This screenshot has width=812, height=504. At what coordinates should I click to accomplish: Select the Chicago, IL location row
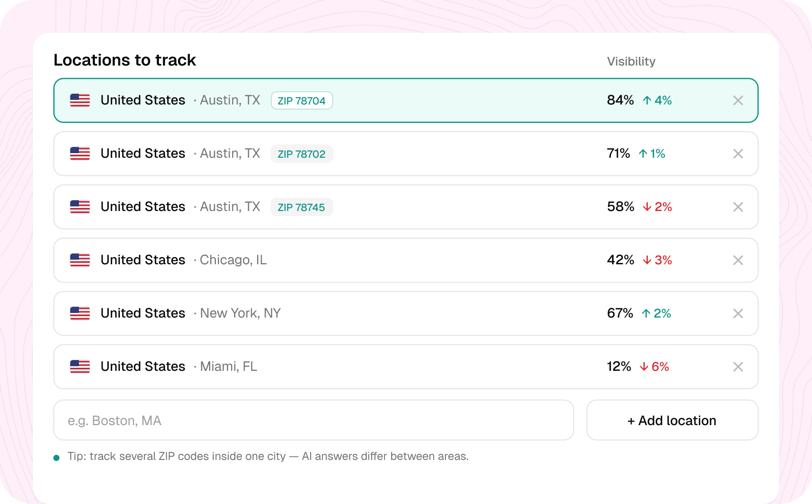406,260
